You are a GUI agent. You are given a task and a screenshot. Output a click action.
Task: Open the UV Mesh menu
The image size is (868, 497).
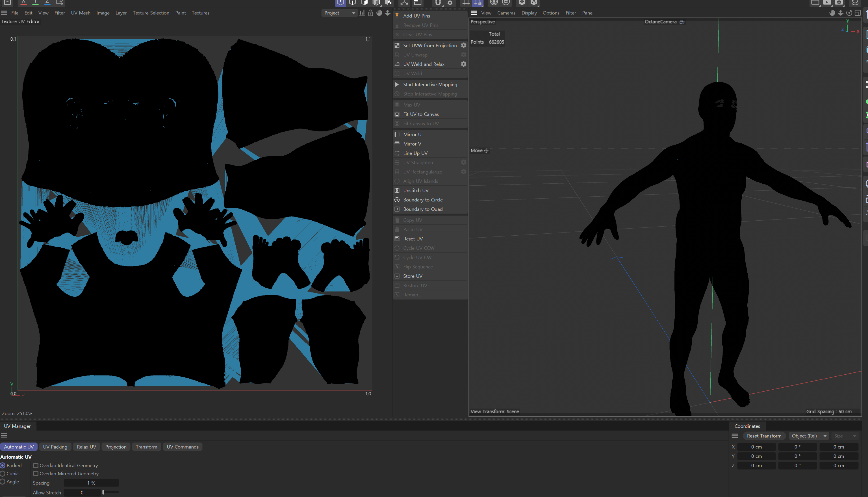point(81,13)
